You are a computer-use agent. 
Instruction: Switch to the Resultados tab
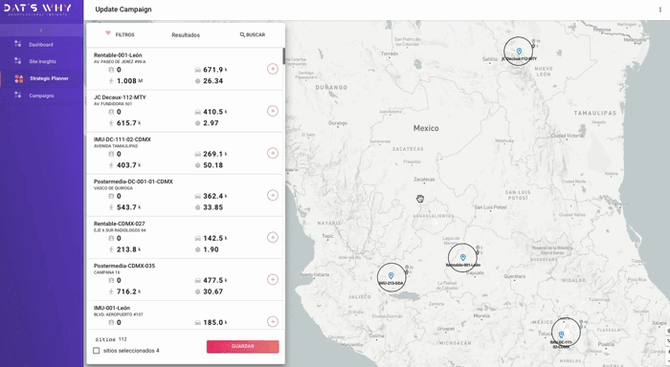point(185,35)
